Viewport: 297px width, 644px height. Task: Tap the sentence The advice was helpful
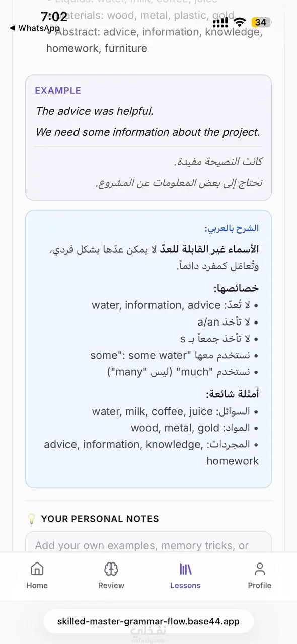point(95,111)
